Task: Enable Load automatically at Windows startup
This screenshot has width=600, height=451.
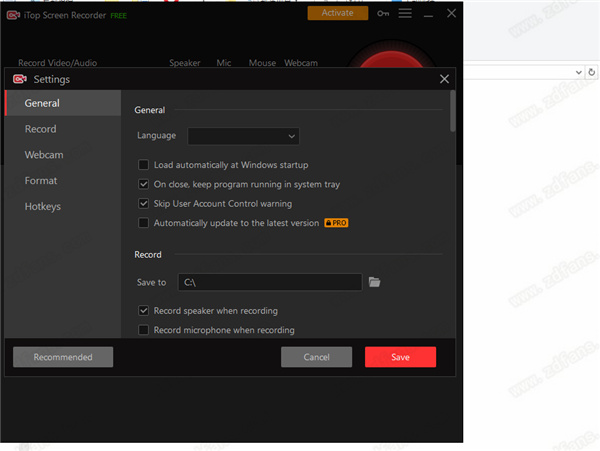Action: coord(143,165)
